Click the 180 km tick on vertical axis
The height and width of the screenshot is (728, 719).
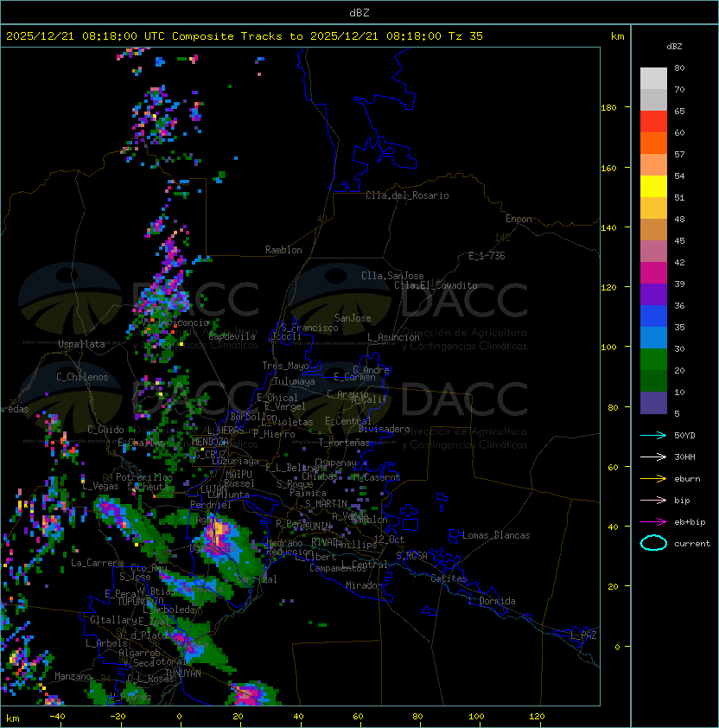608,107
